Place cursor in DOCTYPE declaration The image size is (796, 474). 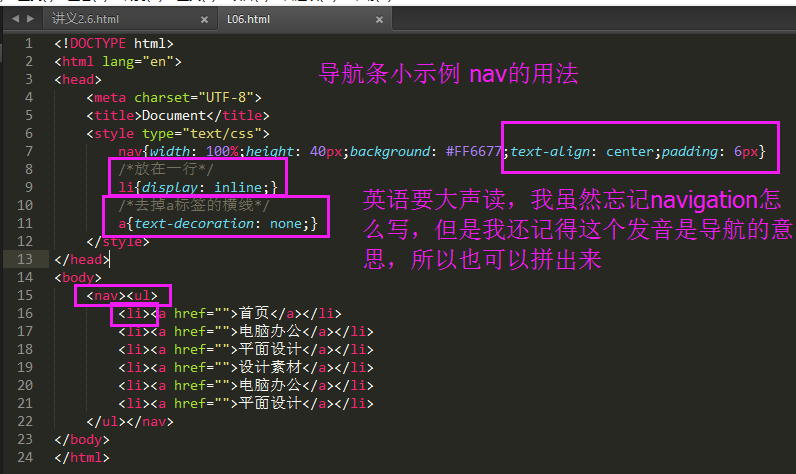(114, 44)
